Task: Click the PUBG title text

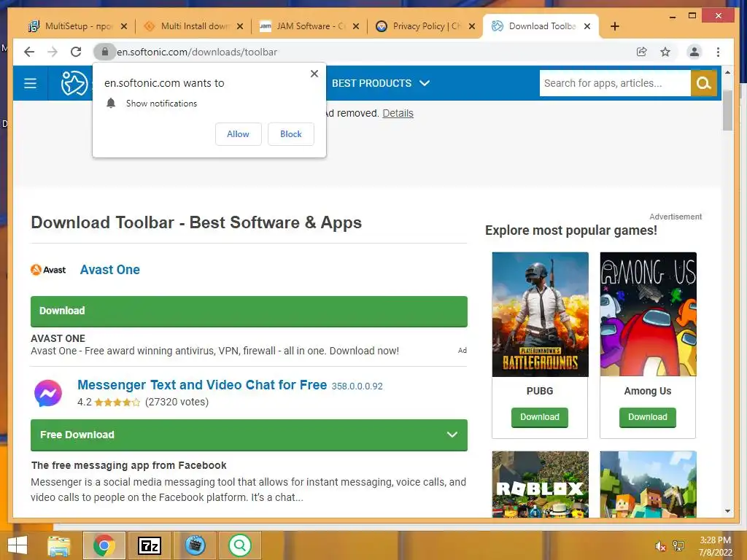Action: pos(540,391)
